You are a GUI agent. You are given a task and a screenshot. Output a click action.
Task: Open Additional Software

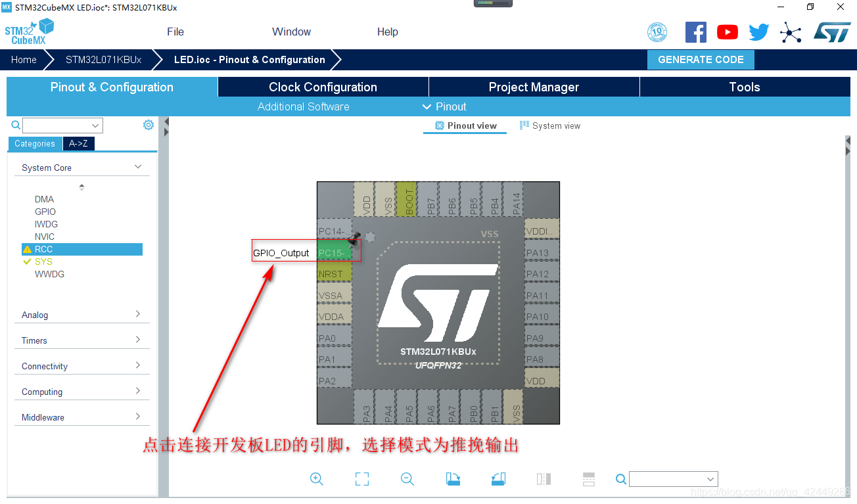coord(304,106)
